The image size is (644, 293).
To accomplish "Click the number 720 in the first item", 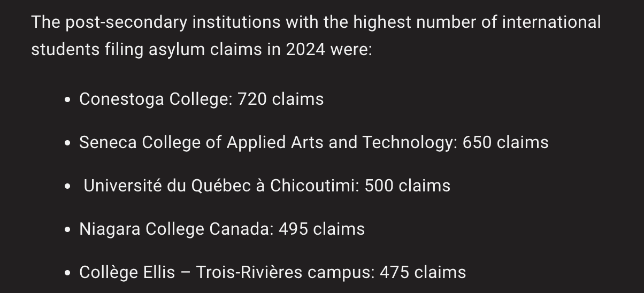I will (x=252, y=99).
